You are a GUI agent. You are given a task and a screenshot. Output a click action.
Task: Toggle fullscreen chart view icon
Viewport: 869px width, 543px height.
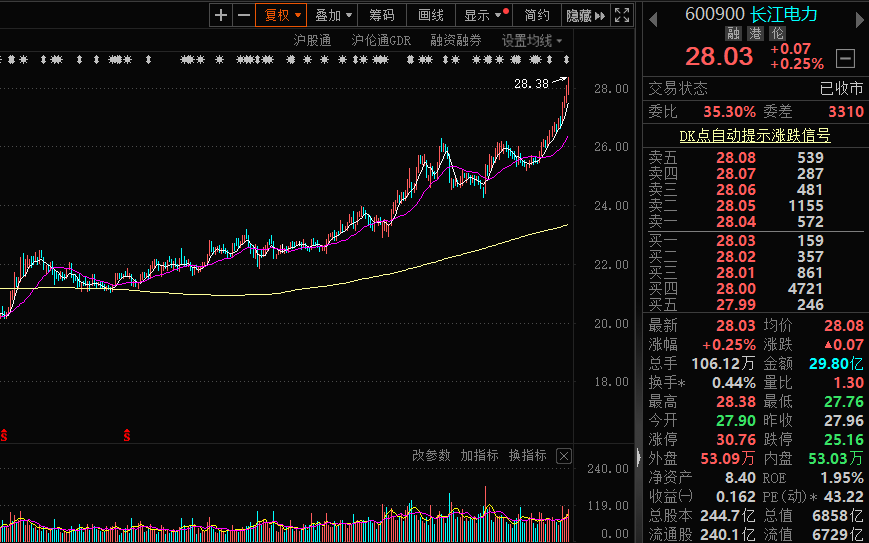pos(622,15)
